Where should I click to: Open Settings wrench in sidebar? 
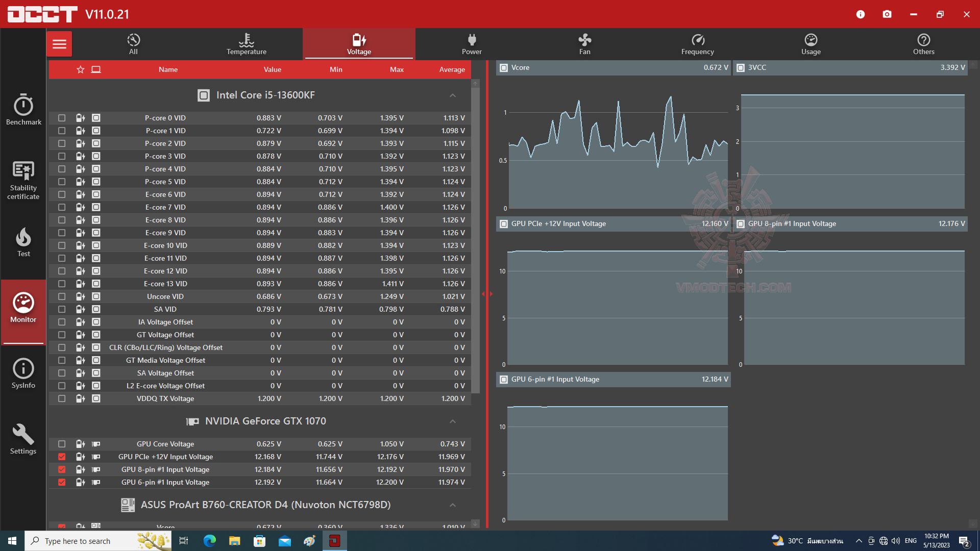23,439
